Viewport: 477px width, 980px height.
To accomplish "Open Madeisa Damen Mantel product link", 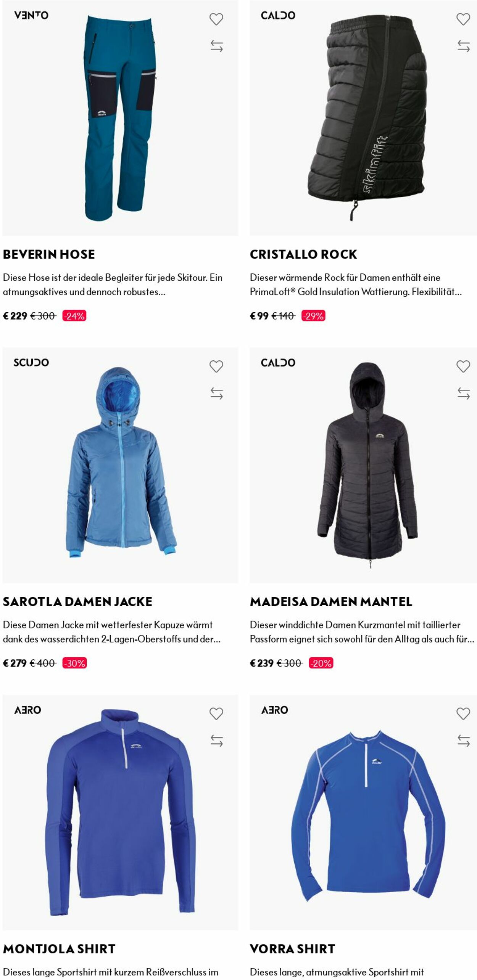I will [331, 602].
